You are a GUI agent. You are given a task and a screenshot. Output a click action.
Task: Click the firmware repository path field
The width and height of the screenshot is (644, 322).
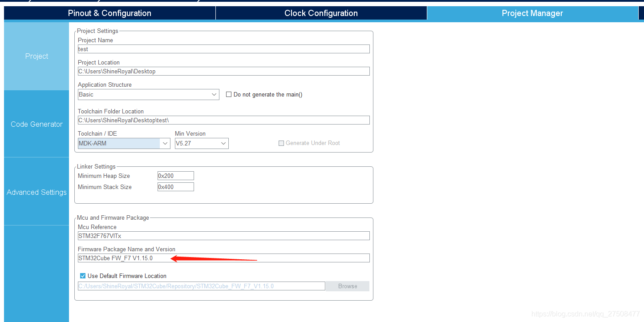click(201, 286)
